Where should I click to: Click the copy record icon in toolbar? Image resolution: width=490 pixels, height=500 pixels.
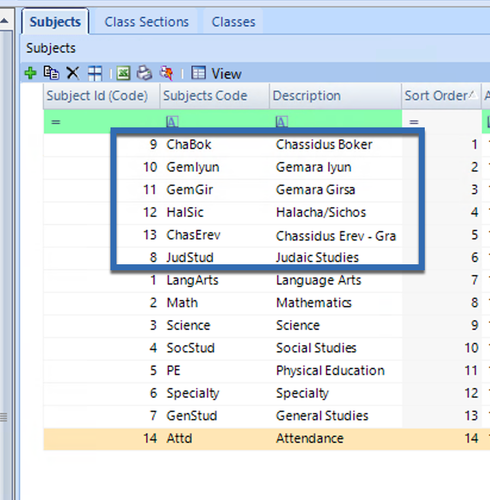click(51, 73)
